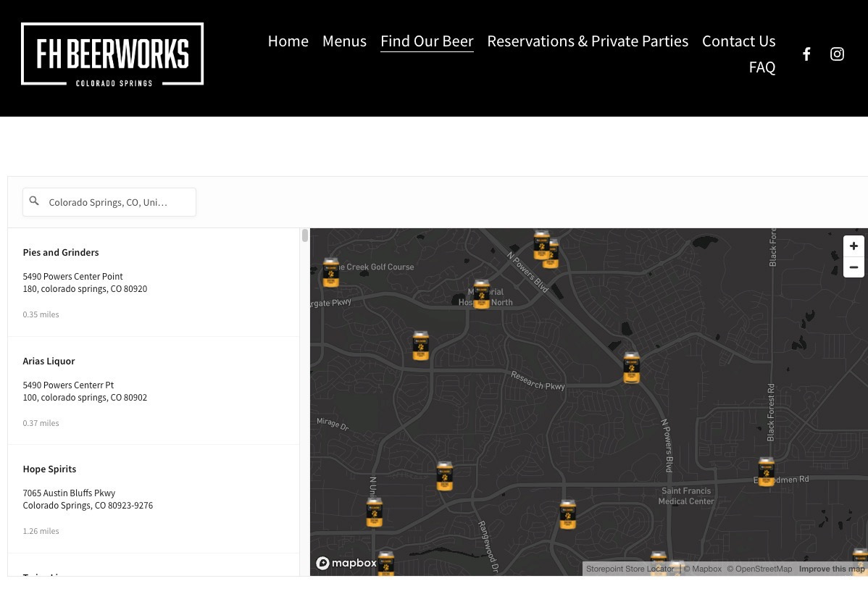Open the FAQ page
The image size is (868, 602).
coord(761,67)
